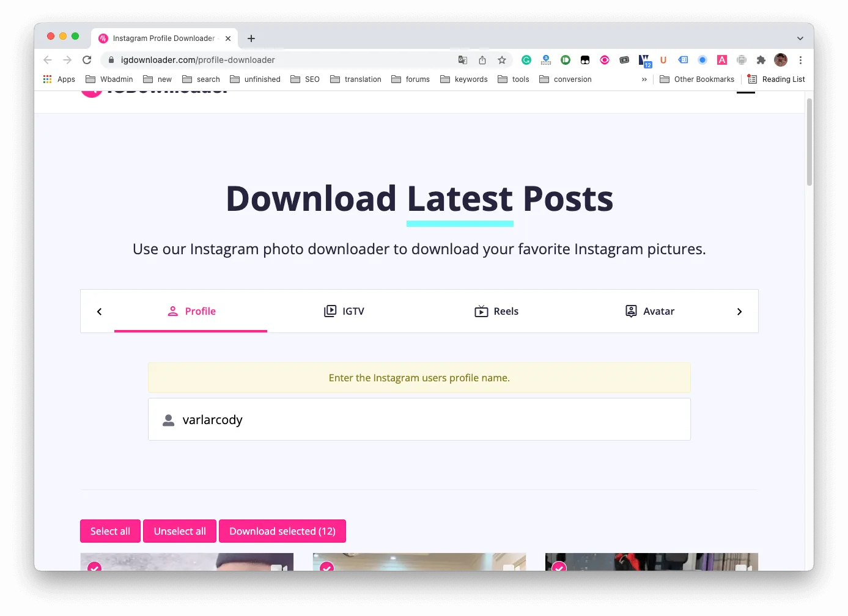Uncheck the first post thumbnail checkmark
This screenshot has height=616, width=848.
(94, 566)
